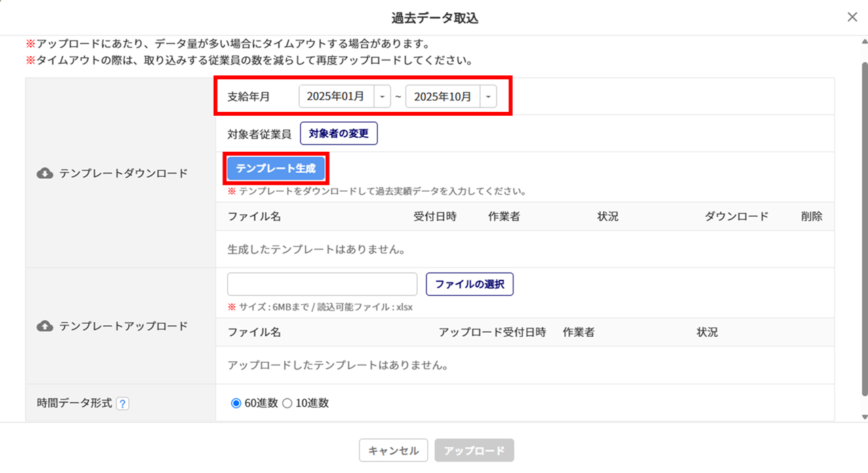Viewport: 868px width, 473px height.
Task: Generate a template with テンプレート生成
Action: 276,169
